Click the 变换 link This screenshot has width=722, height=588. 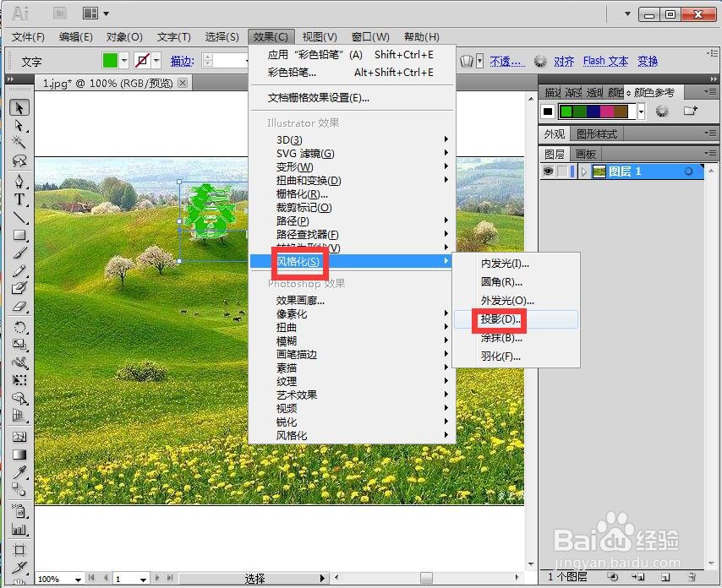tap(648, 61)
